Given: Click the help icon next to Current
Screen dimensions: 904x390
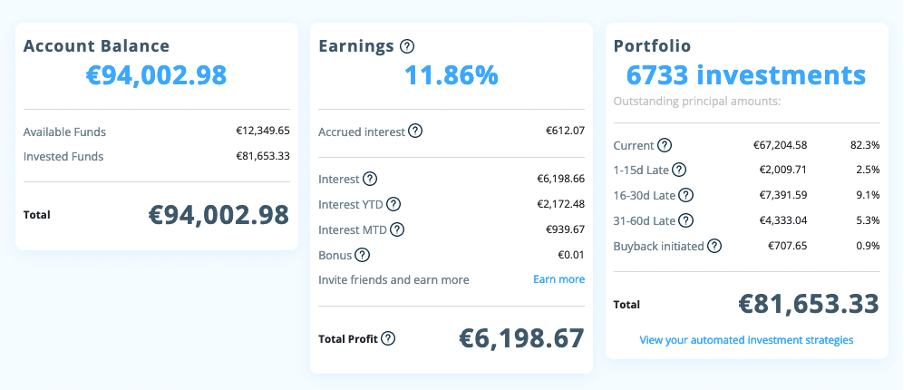Looking at the screenshot, I should tap(665, 145).
